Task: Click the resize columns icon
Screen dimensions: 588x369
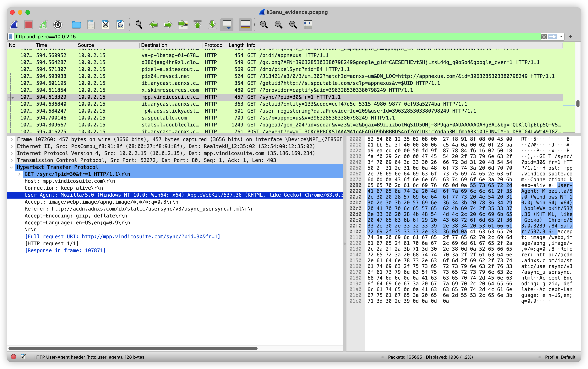Action: 308,25
